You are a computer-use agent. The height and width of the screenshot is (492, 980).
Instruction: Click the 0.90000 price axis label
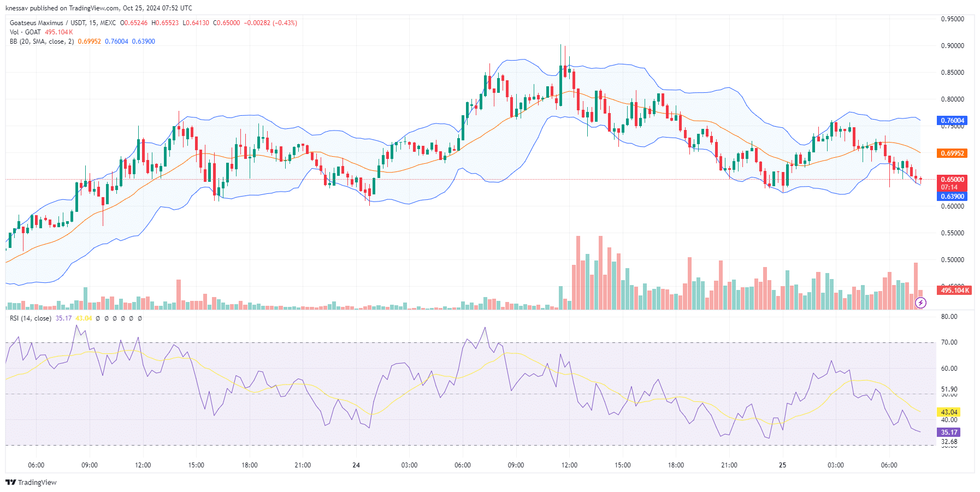point(952,46)
